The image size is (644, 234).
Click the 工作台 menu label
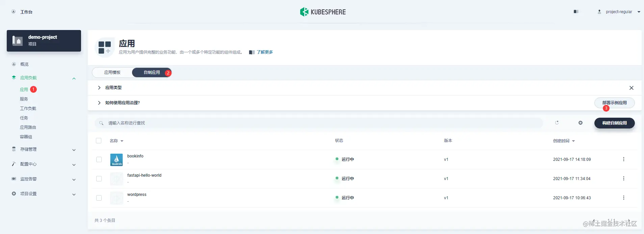coord(26,12)
